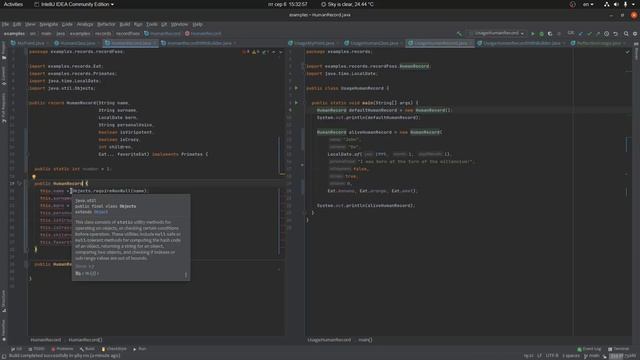Open the Navigate menu

(49, 24)
